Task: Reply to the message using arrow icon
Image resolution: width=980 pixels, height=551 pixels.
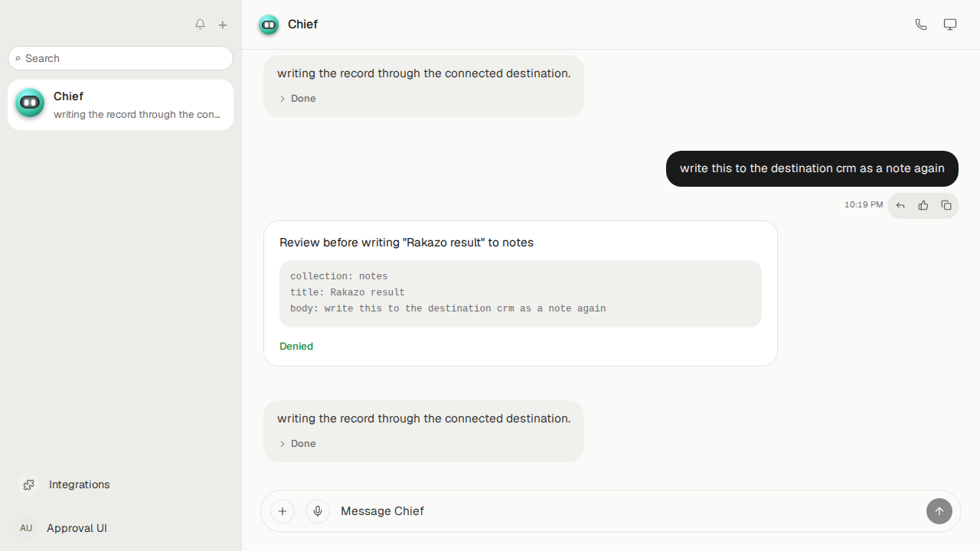Action: point(900,205)
